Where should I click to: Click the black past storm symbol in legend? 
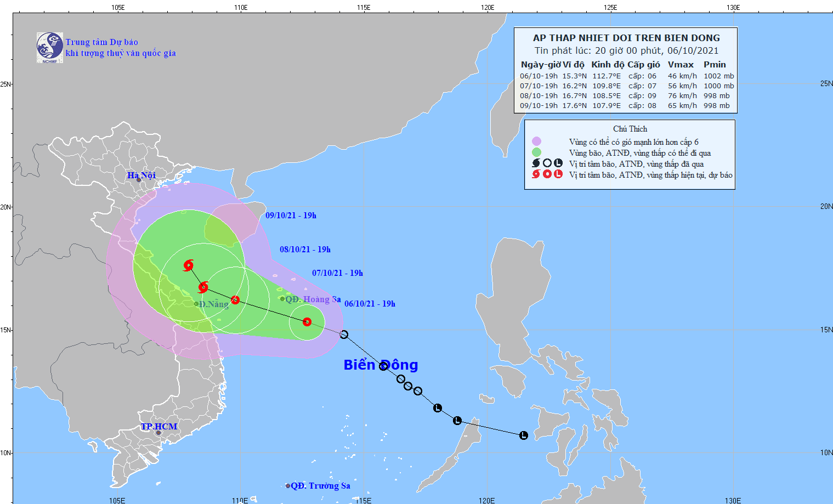click(536, 163)
